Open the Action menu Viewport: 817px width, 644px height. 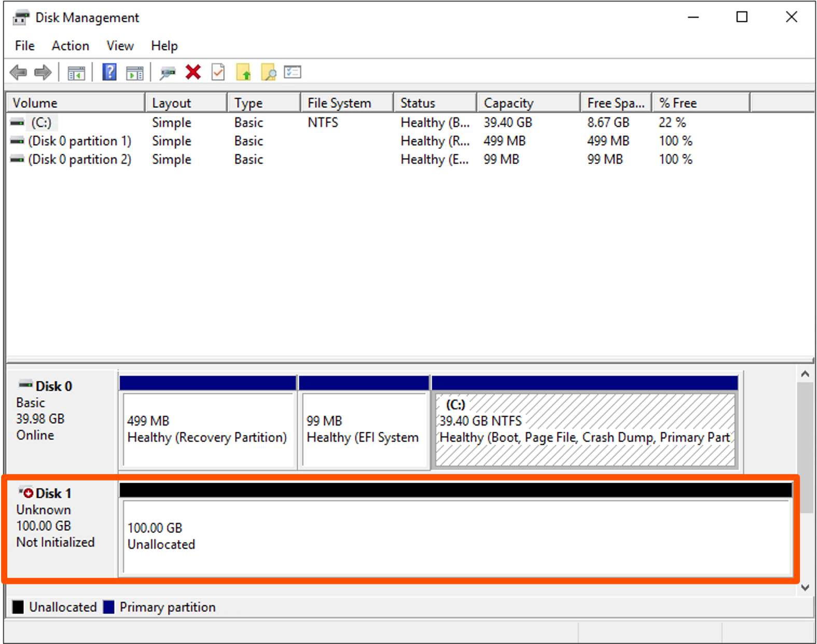tap(70, 46)
